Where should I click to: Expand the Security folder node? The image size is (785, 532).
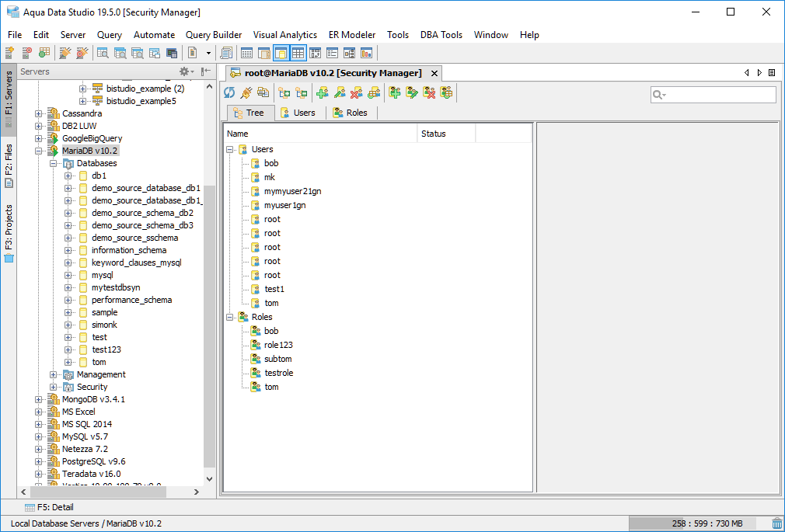click(x=53, y=387)
